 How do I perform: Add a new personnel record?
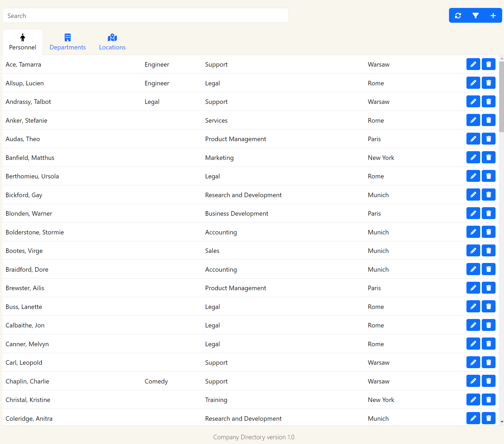point(493,15)
